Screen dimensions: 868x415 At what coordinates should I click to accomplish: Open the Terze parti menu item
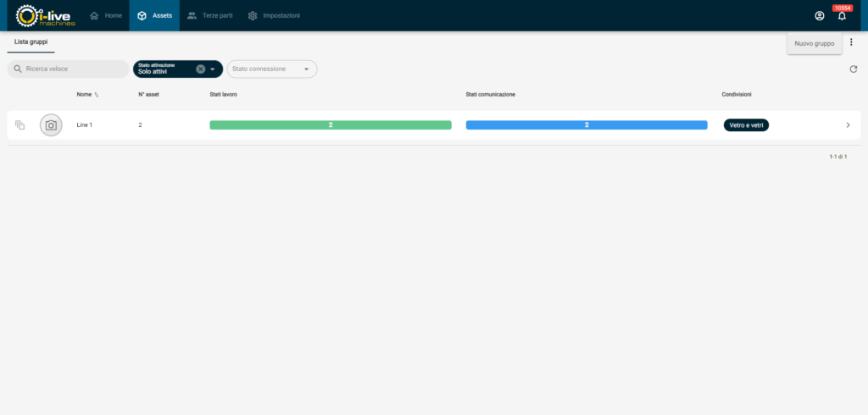tap(209, 16)
